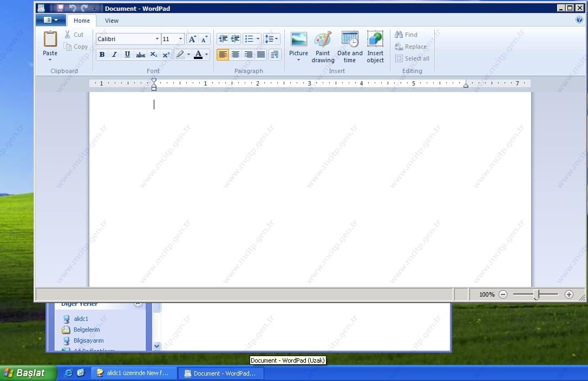The width and height of the screenshot is (588, 381).
Task: Apply the text highlight color pen
Action: (x=180, y=54)
